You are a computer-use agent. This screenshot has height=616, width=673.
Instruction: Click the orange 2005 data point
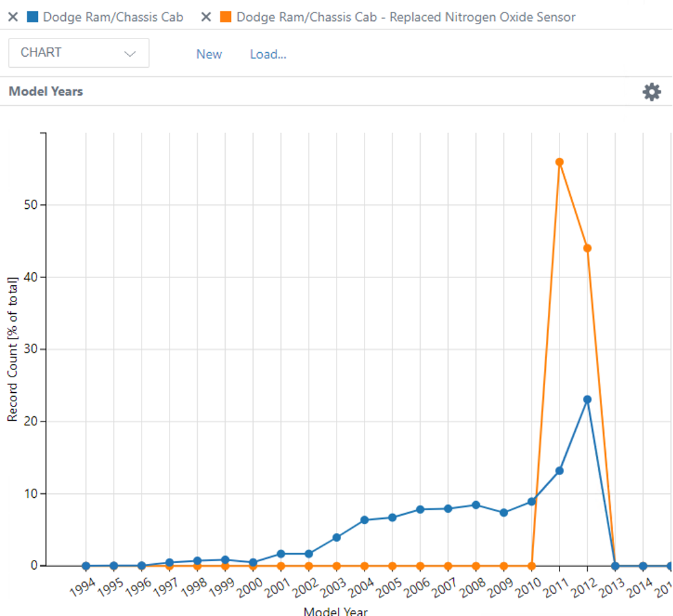pyautogui.click(x=393, y=566)
